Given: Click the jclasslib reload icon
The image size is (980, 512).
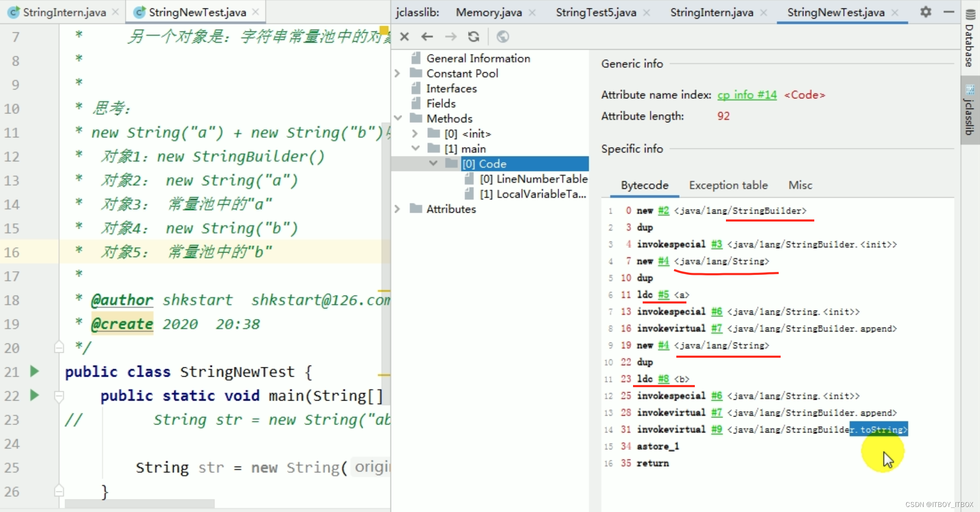Looking at the screenshot, I should click(474, 37).
